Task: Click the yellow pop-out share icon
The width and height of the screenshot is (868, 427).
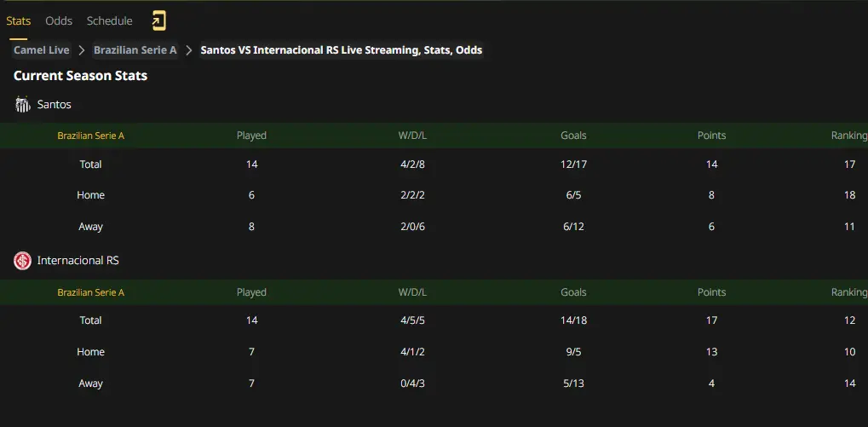Action: coord(158,21)
